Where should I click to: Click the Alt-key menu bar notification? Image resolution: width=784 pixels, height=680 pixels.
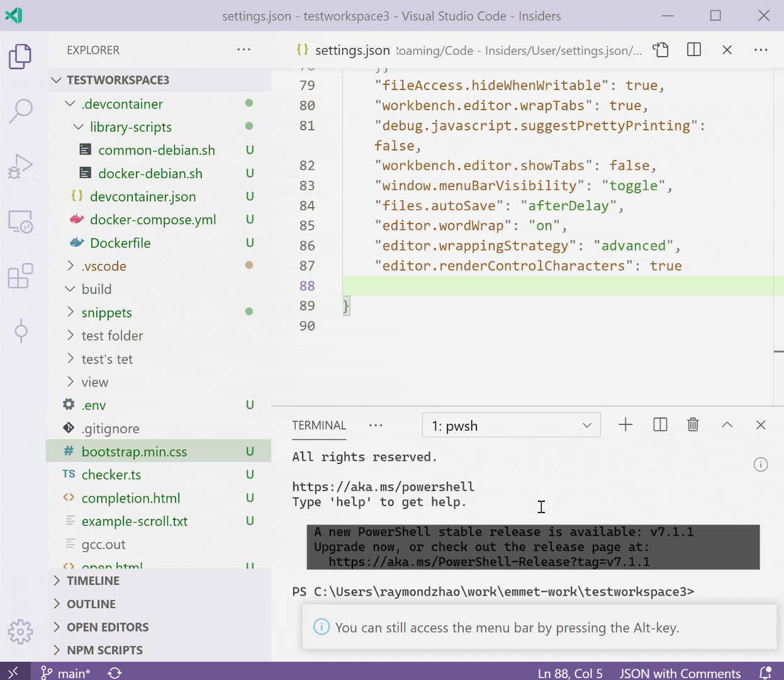click(x=539, y=627)
